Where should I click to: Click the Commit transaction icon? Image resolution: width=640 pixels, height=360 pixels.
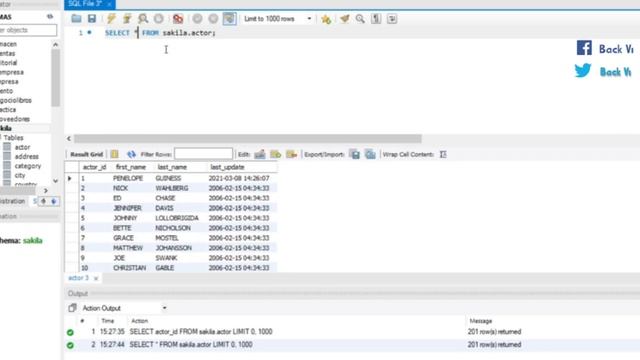point(198,18)
